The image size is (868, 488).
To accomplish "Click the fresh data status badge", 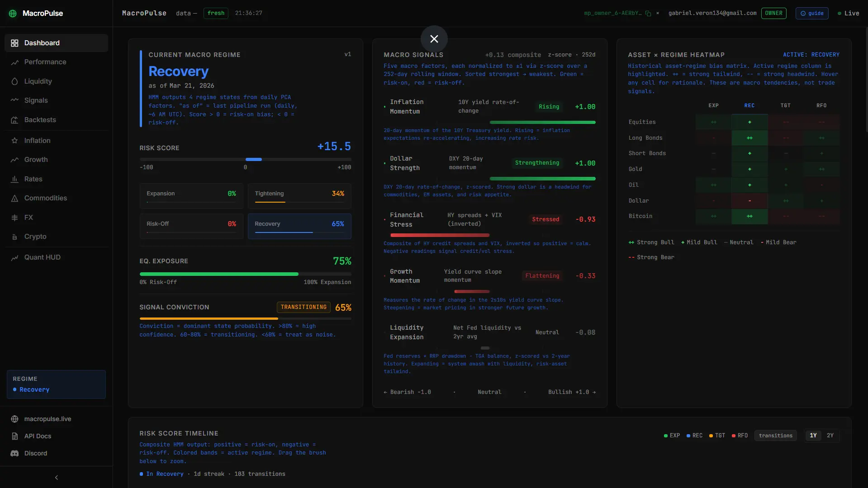I will [216, 13].
